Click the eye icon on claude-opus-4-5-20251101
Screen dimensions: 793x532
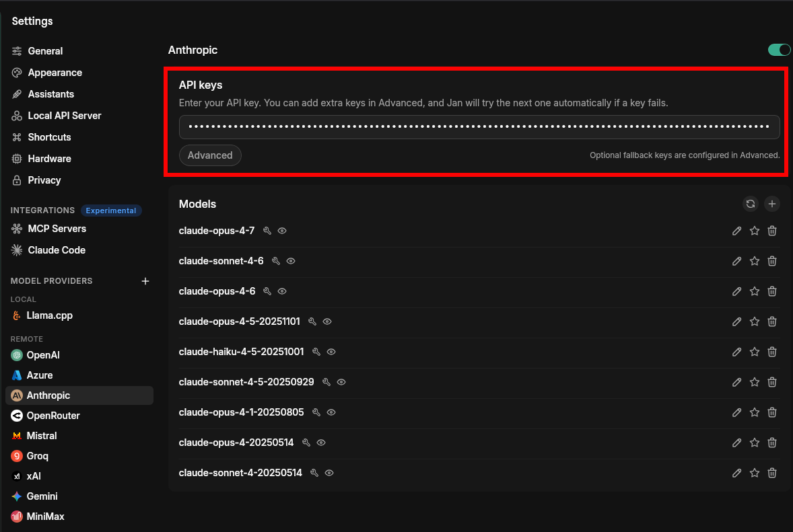[327, 322]
